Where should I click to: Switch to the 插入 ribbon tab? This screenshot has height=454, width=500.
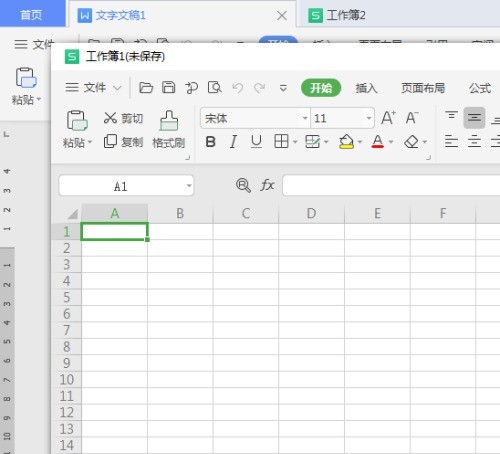366,88
